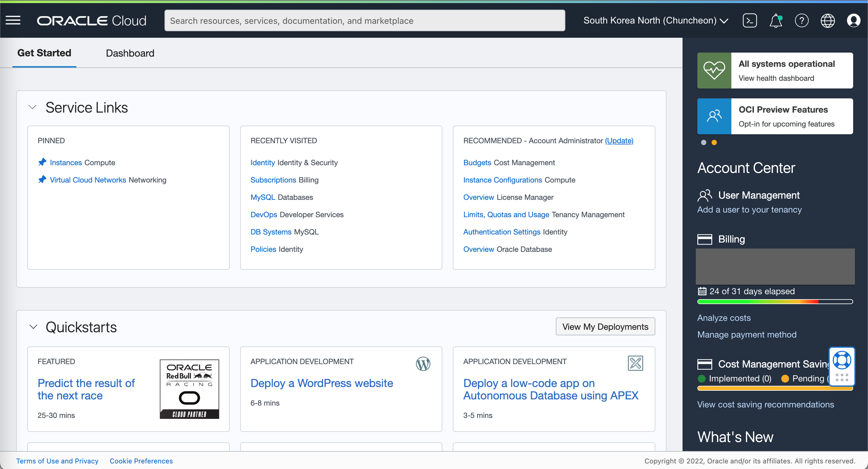This screenshot has width=868, height=469.
Task: Click the Update link for recommended role
Action: (619, 140)
